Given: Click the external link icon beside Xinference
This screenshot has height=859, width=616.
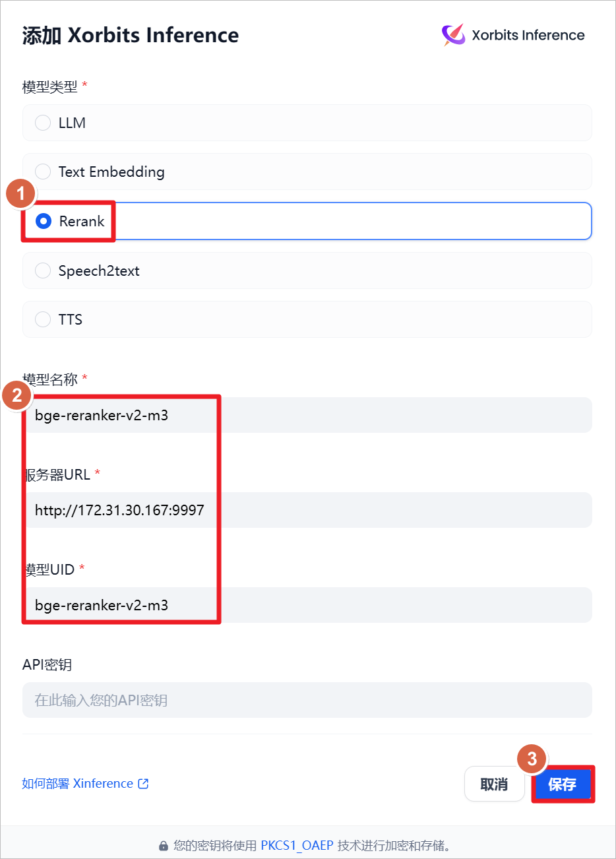Looking at the screenshot, I should click(143, 784).
